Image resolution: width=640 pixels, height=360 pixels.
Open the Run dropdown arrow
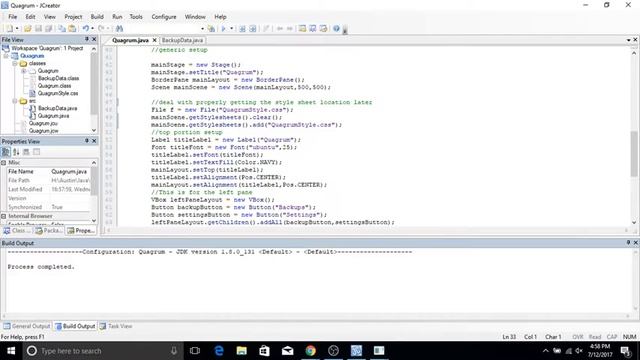(231, 29)
